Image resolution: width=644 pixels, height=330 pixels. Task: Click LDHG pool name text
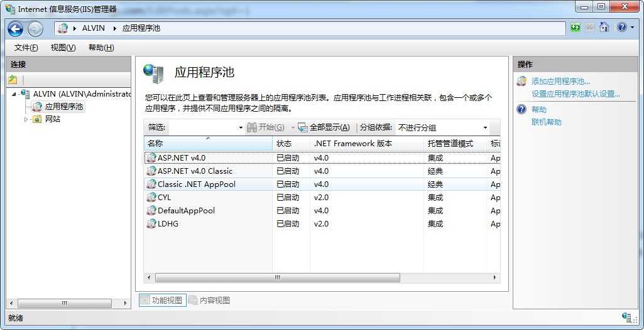pyautogui.click(x=168, y=223)
